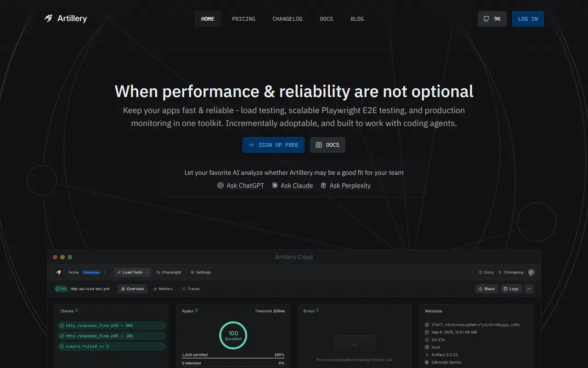588x368 pixels.
Task: Select the http.response_time.p95 < 100 check
Action: 112,336
